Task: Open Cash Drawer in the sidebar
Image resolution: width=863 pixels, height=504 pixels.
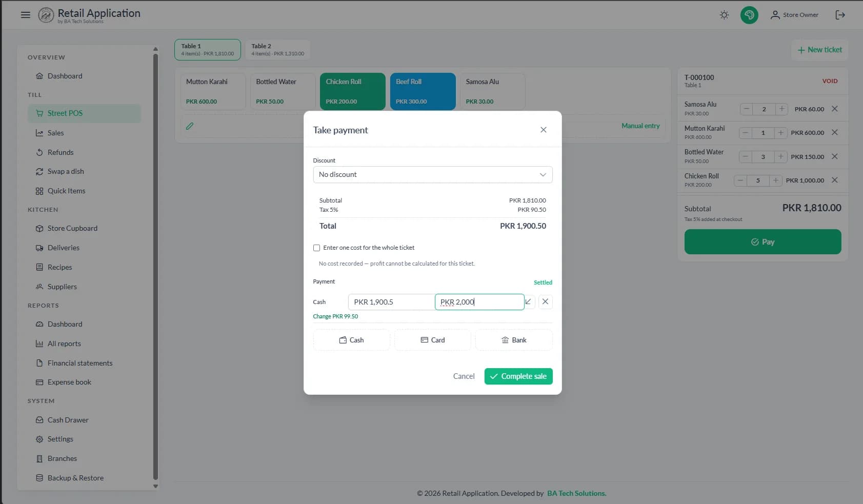Action: [x=84, y=420]
